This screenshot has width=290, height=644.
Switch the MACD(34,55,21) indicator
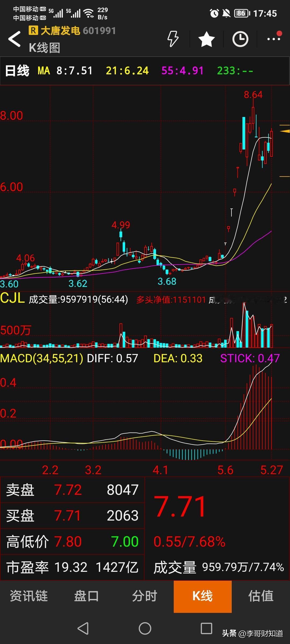click(42, 358)
